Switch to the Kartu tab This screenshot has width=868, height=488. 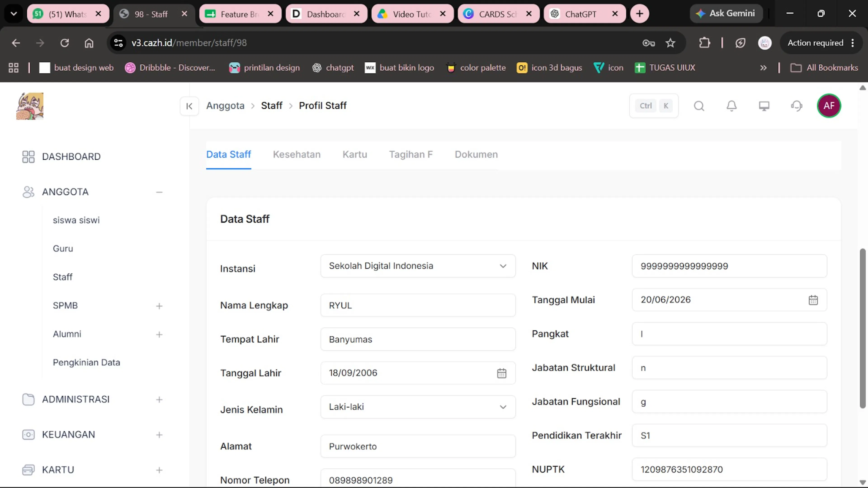point(355,155)
